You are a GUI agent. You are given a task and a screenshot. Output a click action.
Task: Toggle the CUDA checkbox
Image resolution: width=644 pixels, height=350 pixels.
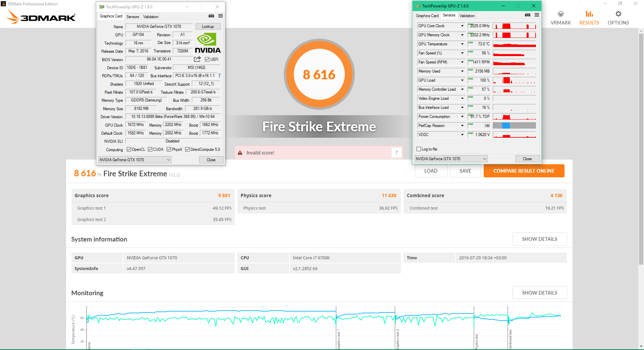150,149
